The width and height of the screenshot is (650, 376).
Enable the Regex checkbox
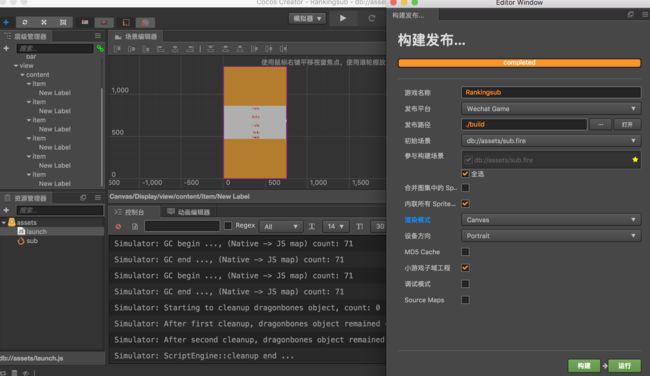click(228, 226)
